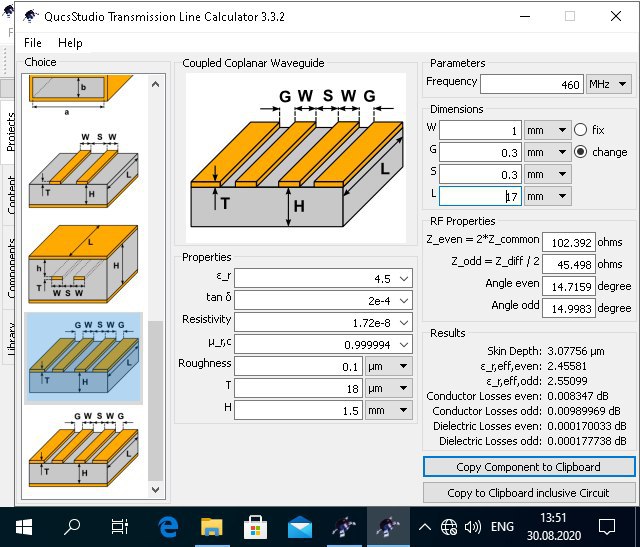Open Windows taskbar search
Image resolution: width=640 pixels, height=547 pixels.
(x=72, y=527)
